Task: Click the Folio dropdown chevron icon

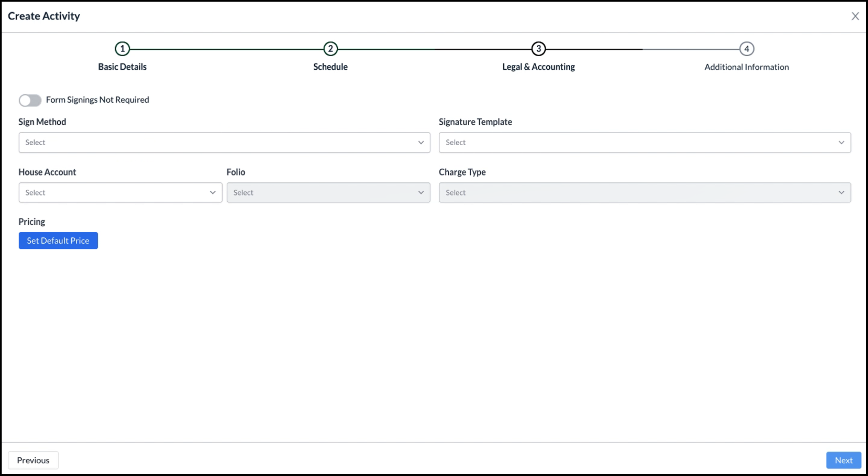Action: click(x=421, y=192)
